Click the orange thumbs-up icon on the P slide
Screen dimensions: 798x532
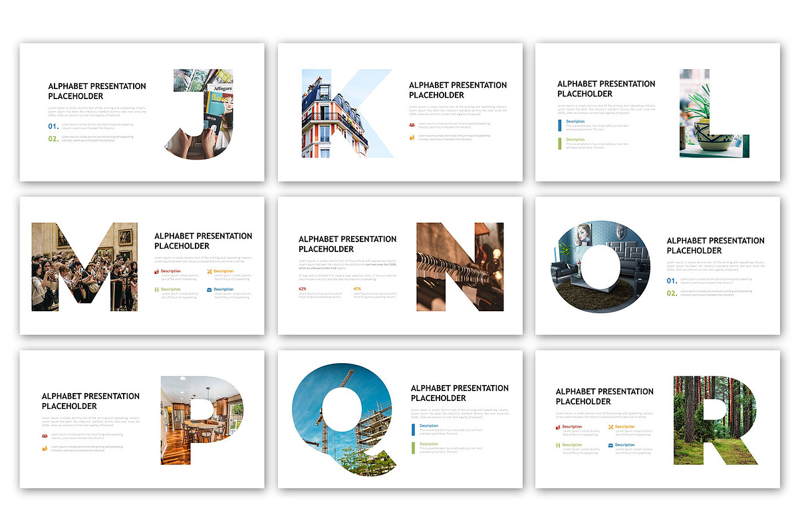[x=45, y=448]
